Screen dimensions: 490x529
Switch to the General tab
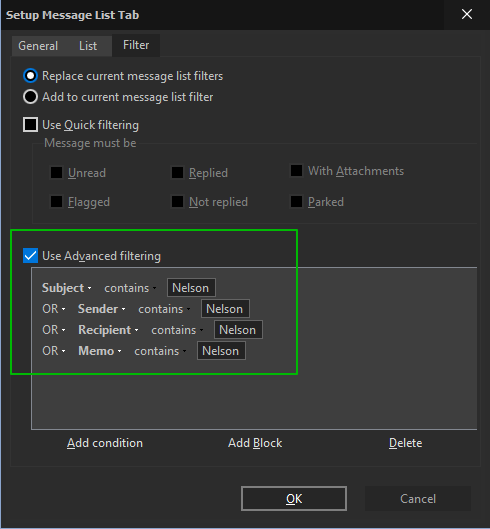click(38, 46)
